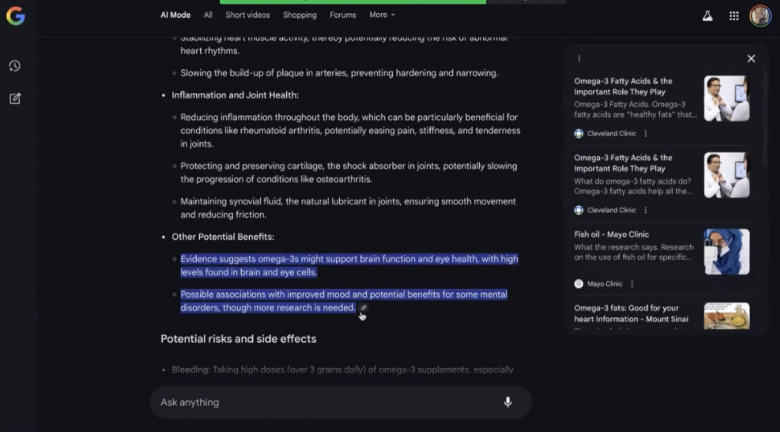Click the Mount Sinai source thumbnail
This screenshot has height=432, width=780.
727,316
